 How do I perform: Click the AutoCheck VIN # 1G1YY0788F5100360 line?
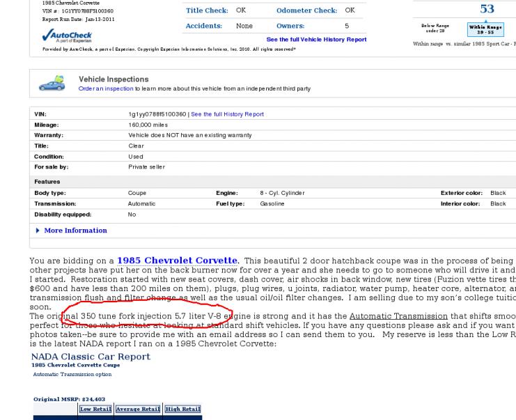click(x=78, y=11)
